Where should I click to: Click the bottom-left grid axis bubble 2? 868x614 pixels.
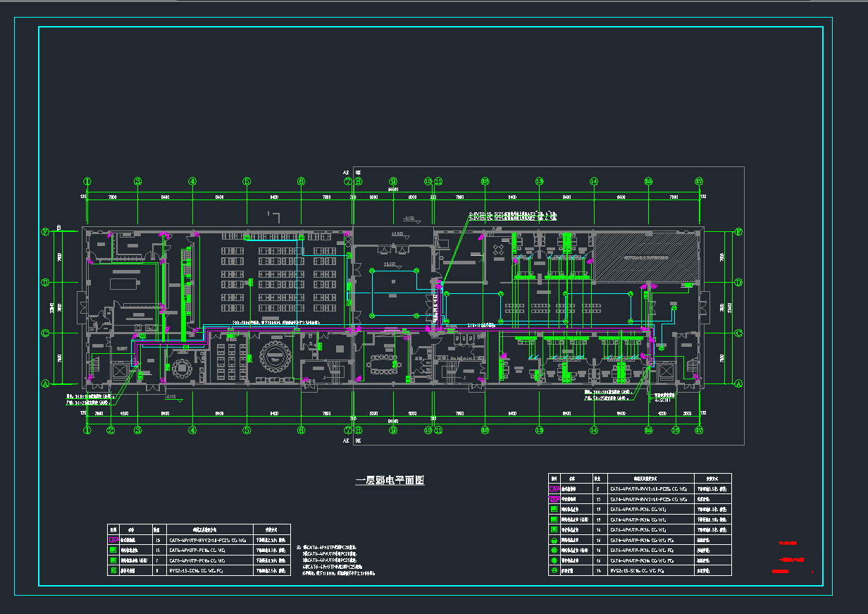(x=111, y=429)
